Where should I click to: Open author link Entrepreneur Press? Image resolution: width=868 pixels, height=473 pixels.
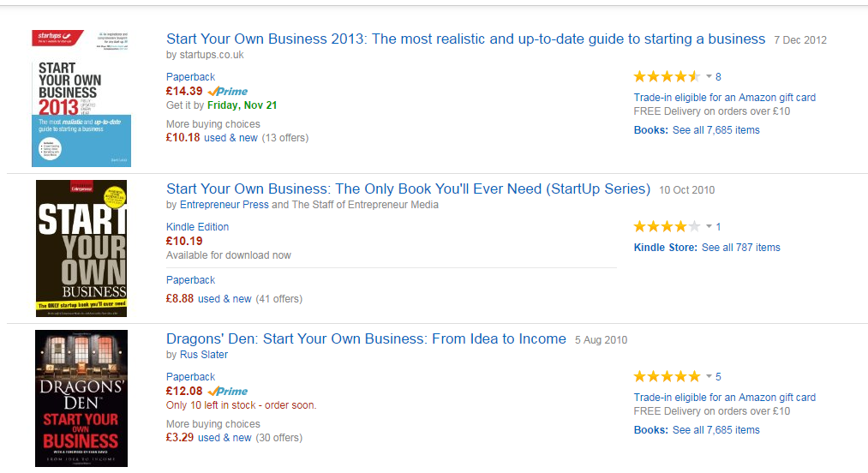[x=224, y=205]
